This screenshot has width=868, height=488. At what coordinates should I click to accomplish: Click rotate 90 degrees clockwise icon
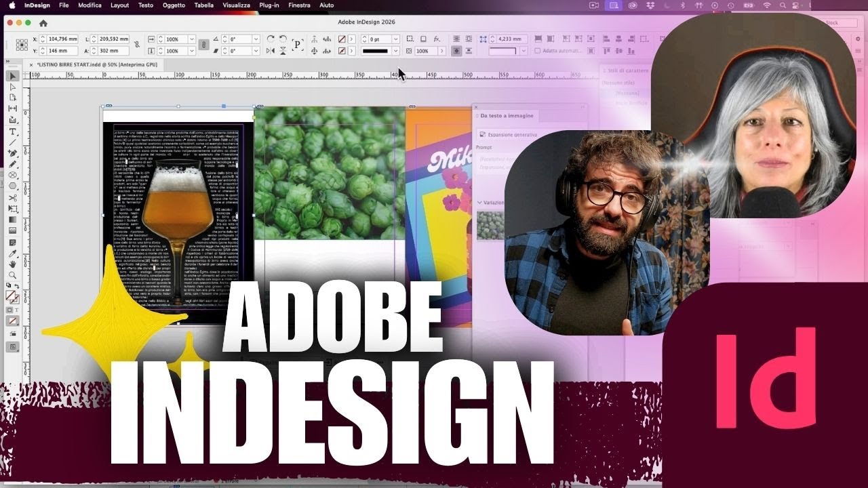coord(271,39)
